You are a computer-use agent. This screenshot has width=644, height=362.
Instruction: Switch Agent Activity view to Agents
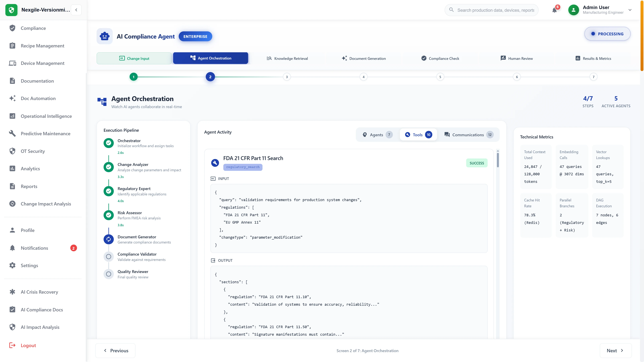coord(377,134)
